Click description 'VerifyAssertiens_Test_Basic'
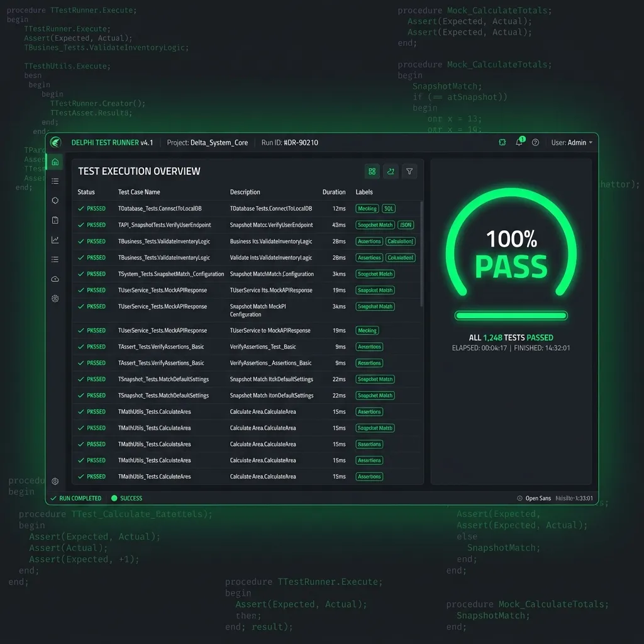 262,347
